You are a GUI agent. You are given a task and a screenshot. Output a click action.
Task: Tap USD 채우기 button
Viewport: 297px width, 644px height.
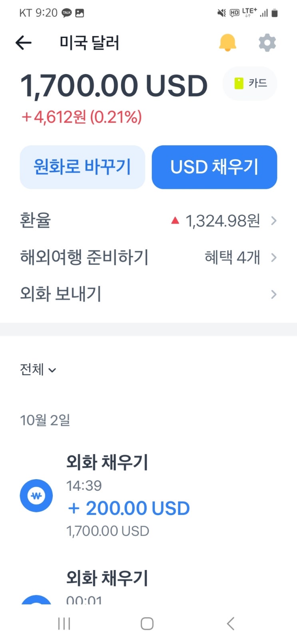pyautogui.click(x=214, y=167)
